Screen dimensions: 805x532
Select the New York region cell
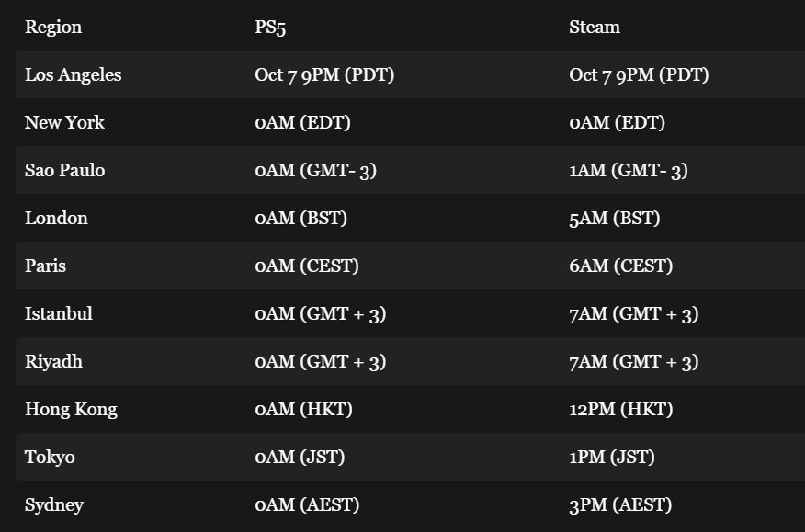64,123
